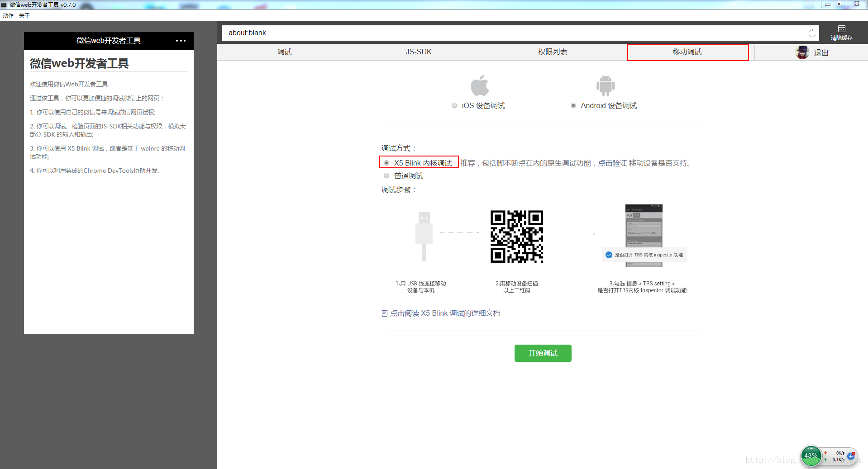868x469 pixels.
Task: Open the 动作 menu
Action: click(8, 16)
